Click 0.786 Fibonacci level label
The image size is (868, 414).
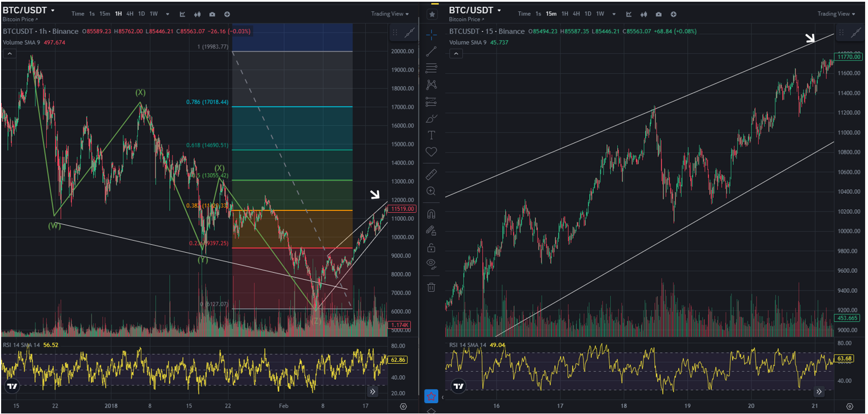(x=207, y=102)
